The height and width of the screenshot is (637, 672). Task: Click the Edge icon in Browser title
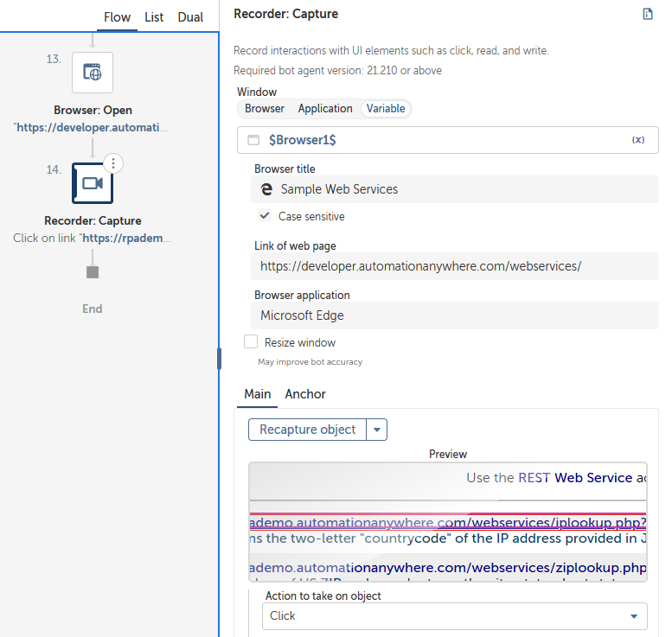[x=266, y=189]
